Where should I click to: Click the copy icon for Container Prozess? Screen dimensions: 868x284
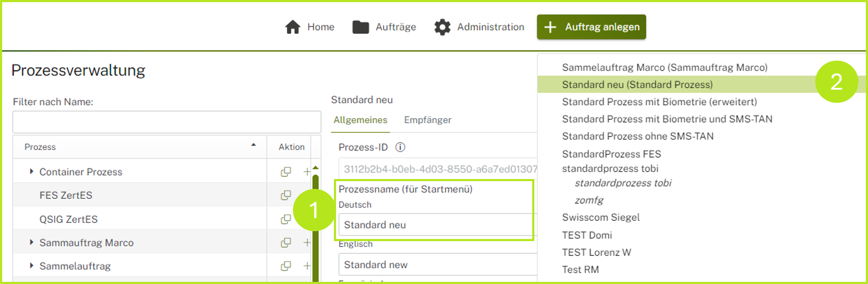pos(285,172)
